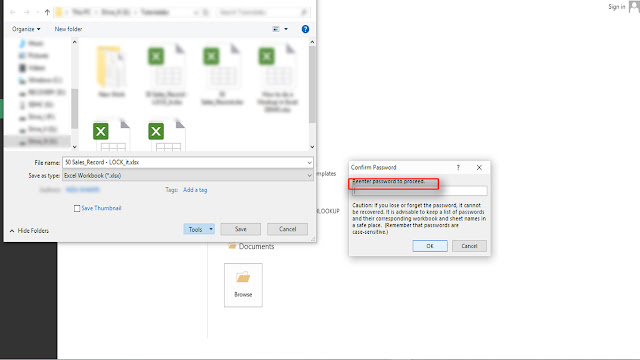Click Sign in at top right
Image resolution: width=640 pixels, height=360 pixels.
(616, 7)
